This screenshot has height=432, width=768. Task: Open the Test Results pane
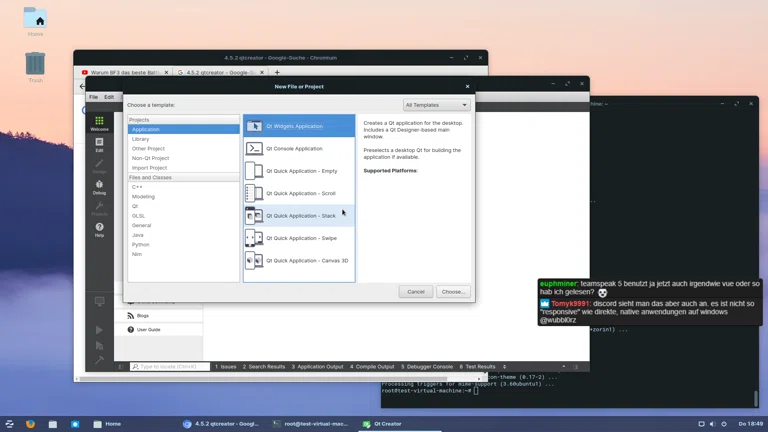coord(478,367)
